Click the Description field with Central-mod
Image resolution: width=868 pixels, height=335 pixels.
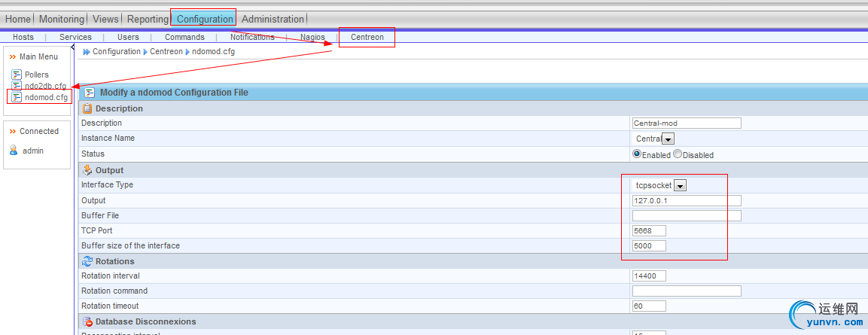687,123
